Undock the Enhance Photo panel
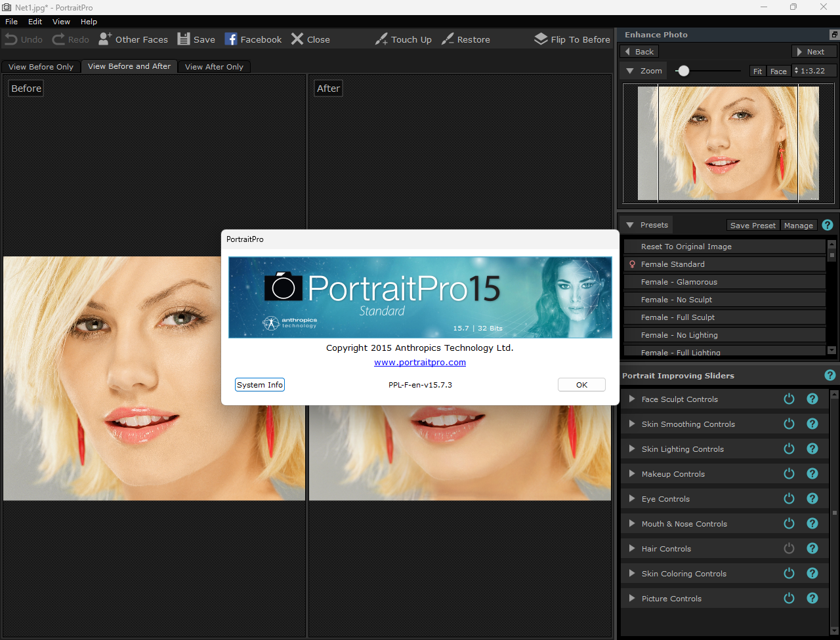Viewport: 840px width, 640px height. coord(833,35)
